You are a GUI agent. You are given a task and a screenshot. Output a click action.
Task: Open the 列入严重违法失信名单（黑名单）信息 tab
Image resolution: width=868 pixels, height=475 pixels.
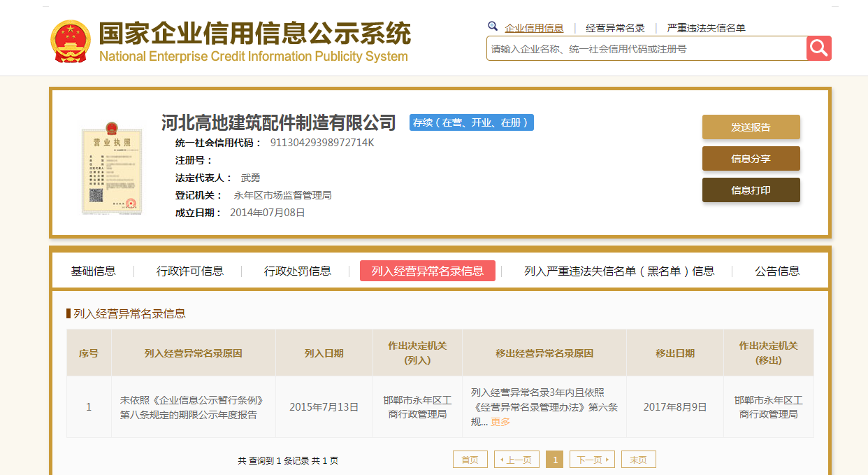pyautogui.click(x=619, y=271)
